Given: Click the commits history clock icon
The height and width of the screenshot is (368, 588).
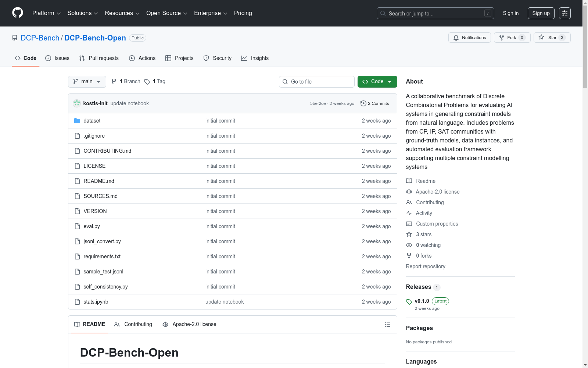Looking at the screenshot, I should (363, 103).
